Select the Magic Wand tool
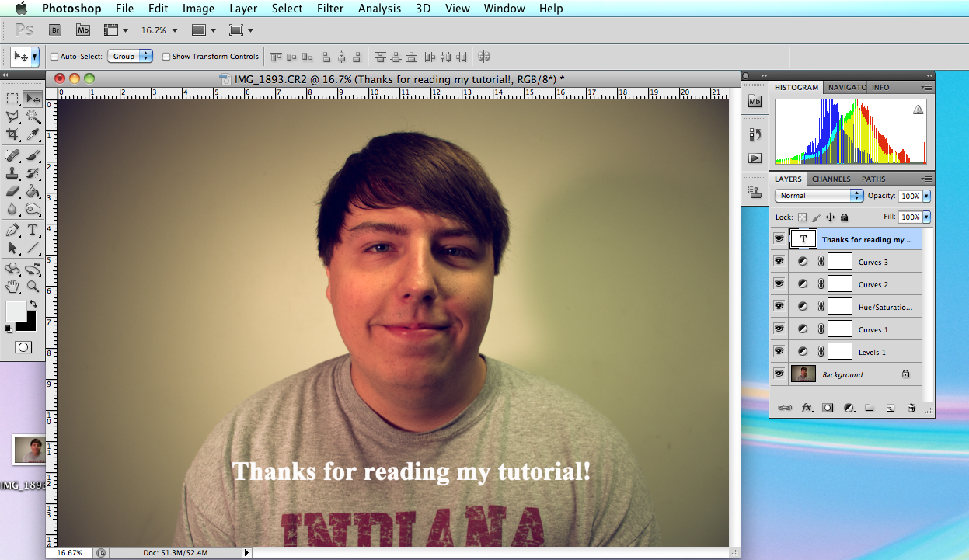This screenshot has width=969, height=560. 33,117
